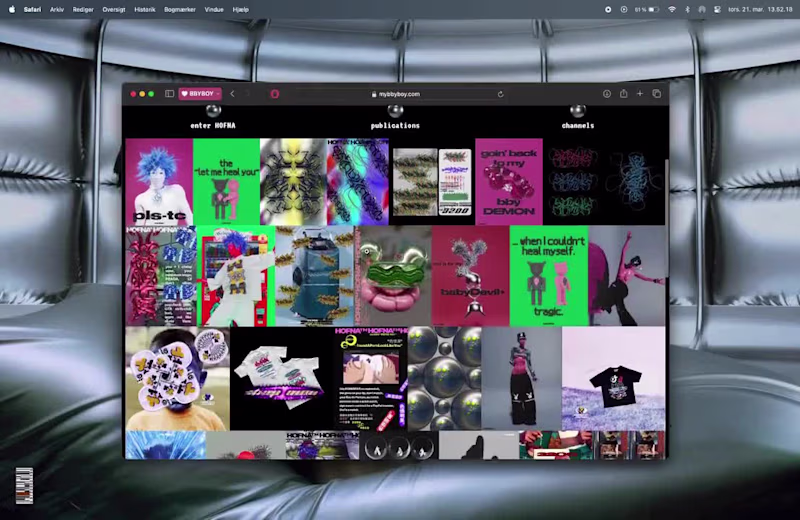Screen dimensions: 800x520
Task: Open the multicolor HOFNA swirl poster
Action: [x=358, y=182]
